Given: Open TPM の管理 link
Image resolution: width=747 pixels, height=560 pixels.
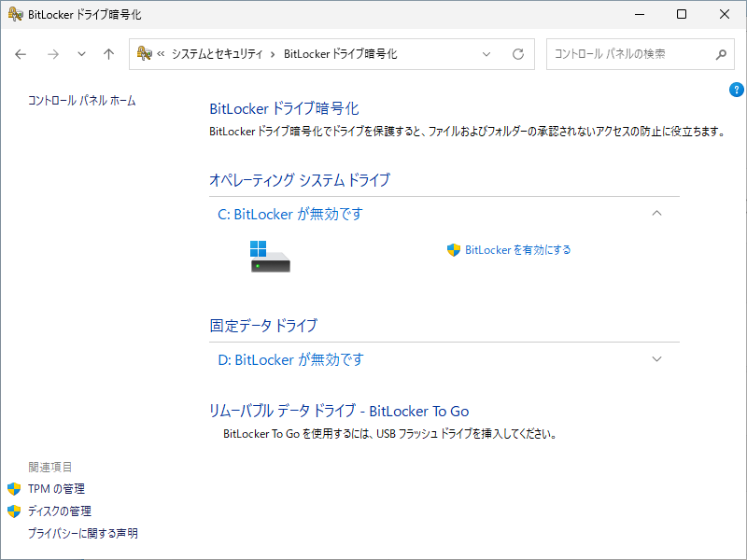Looking at the screenshot, I should 56,488.
